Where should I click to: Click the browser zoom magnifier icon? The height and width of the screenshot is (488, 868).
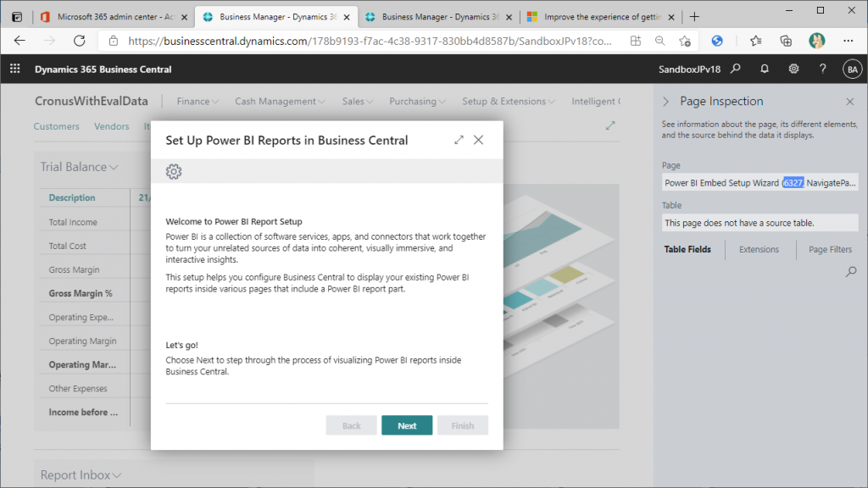(x=659, y=41)
